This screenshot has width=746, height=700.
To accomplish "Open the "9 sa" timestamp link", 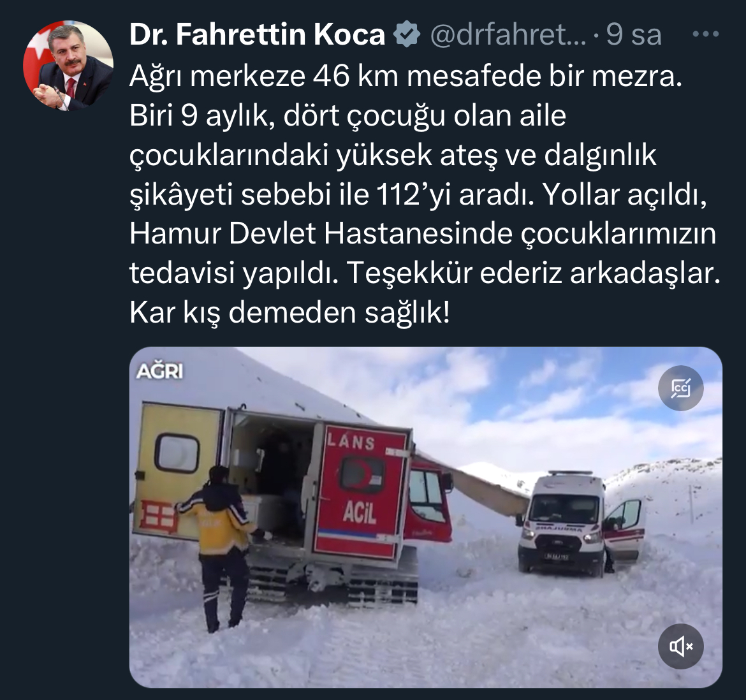I will tap(634, 34).
